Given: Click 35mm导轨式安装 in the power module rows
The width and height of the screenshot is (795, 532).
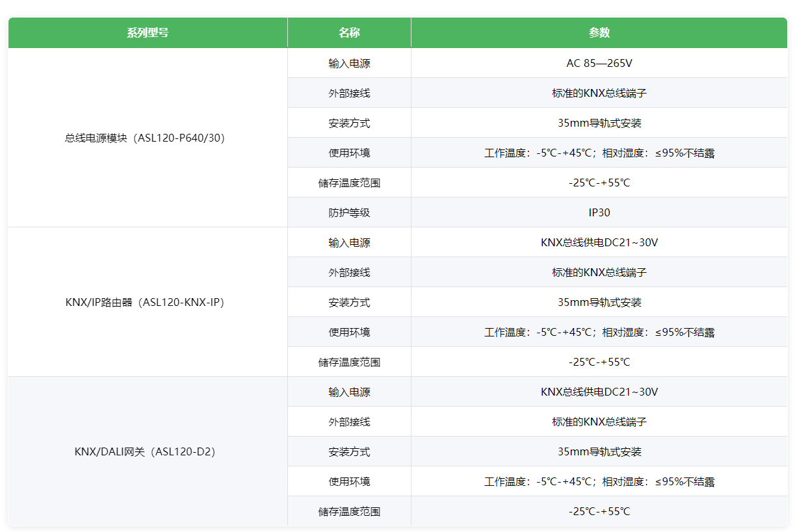Looking at the screenshot, I should click(599, 123).
